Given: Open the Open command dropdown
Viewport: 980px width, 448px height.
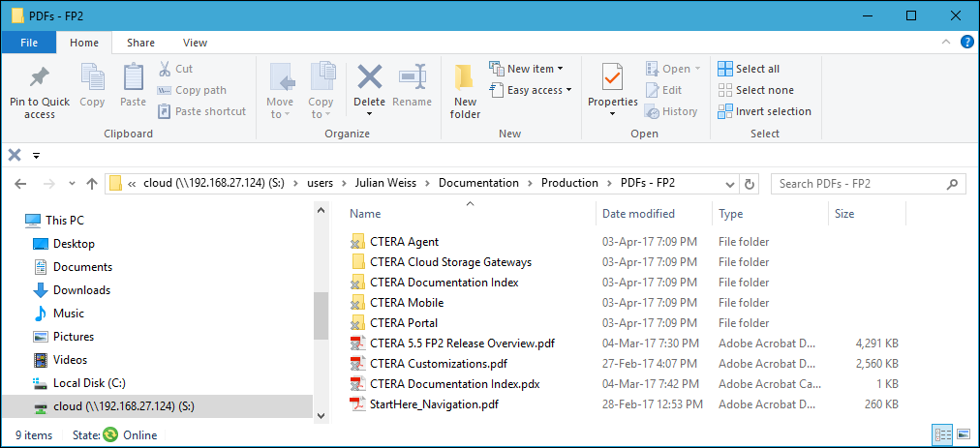Looking at the screenshot, I should tap(697, 69).
